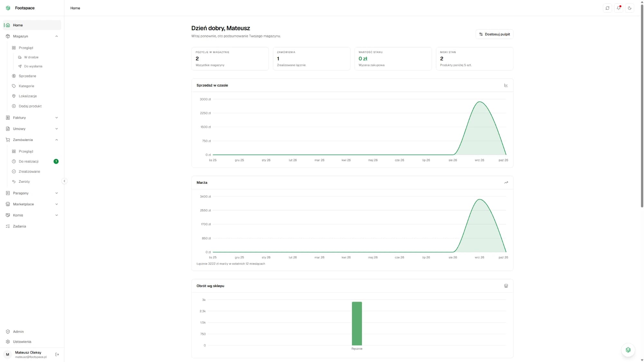This screenshot has height=362, width=644.
Task: Click the page vertical scrollbar
Action: 642,106
